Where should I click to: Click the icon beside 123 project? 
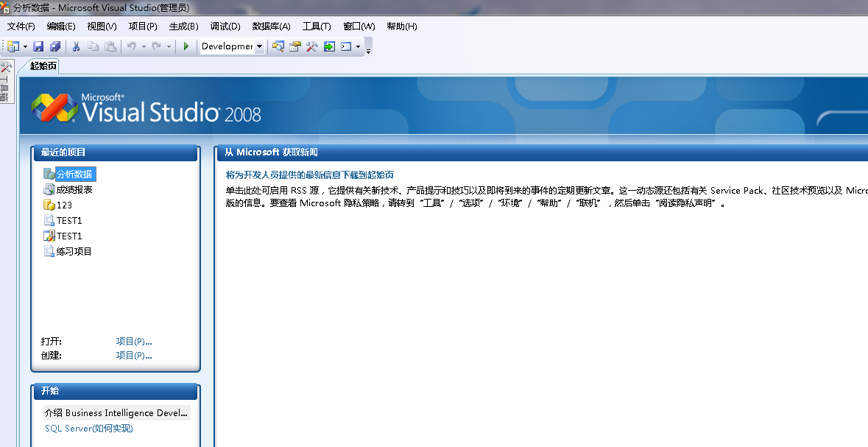[49, 205]
